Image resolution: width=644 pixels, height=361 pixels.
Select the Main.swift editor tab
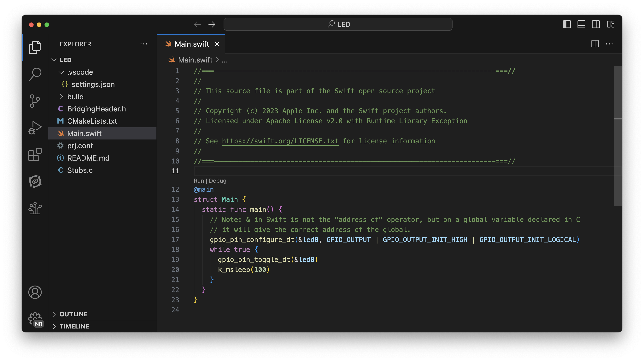191,44
